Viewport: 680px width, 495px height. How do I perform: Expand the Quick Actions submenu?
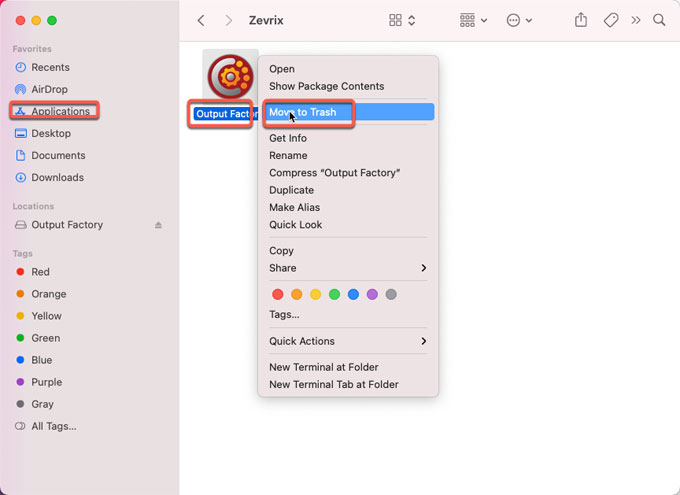point(347,341)
